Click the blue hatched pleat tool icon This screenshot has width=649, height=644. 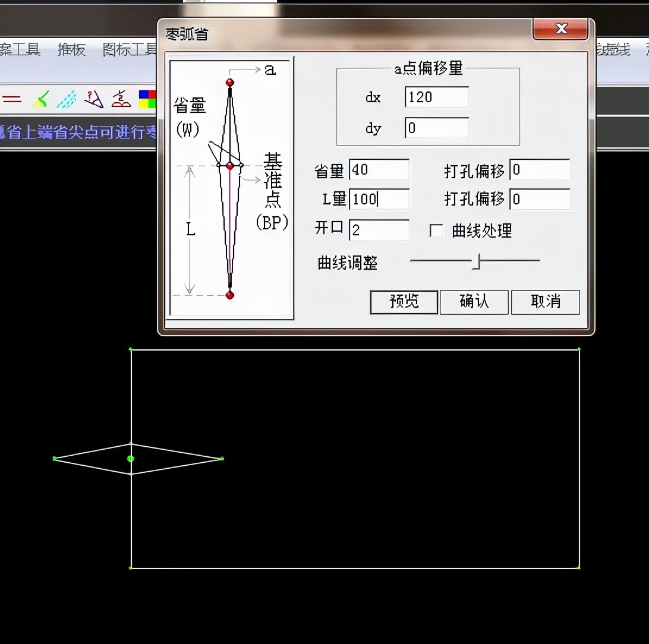67,99
